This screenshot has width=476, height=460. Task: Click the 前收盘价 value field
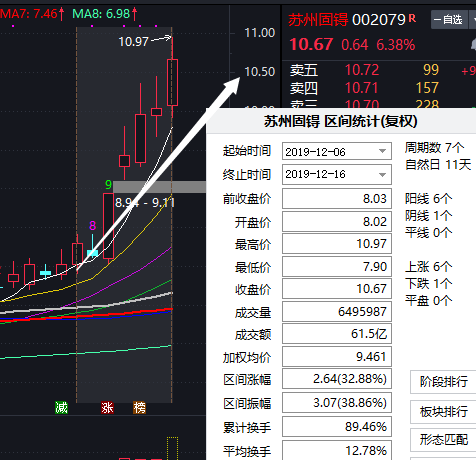[337, 199]
